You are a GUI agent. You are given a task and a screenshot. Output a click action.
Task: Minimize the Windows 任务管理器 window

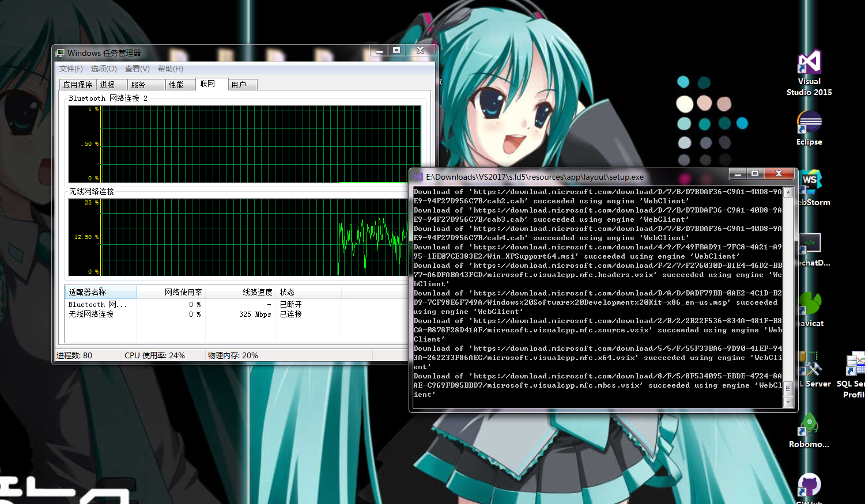click(379, 51)
